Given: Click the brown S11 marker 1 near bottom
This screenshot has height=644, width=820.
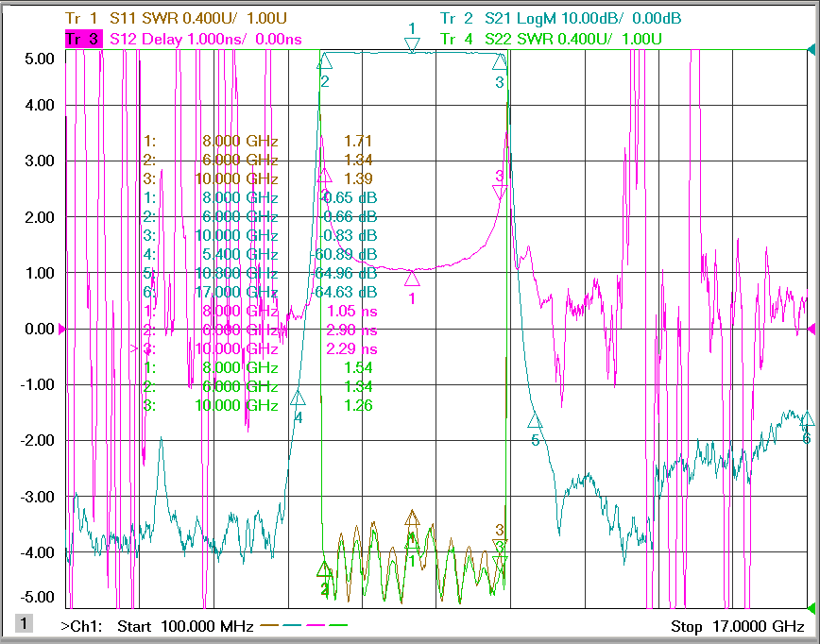Looking at the screenshot, I should (x=412, y=517).
